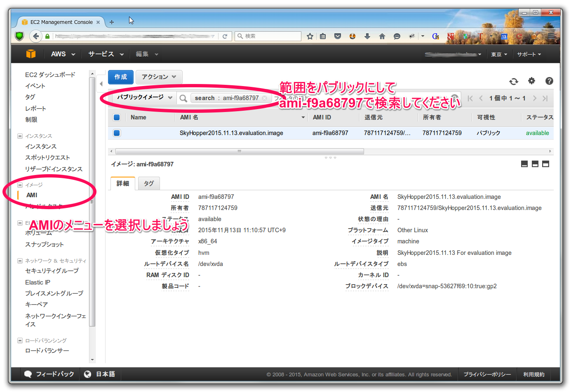Open EC2 ダッシュボード in the sidebar
571x392 pixels.
(x=50, y=75)
